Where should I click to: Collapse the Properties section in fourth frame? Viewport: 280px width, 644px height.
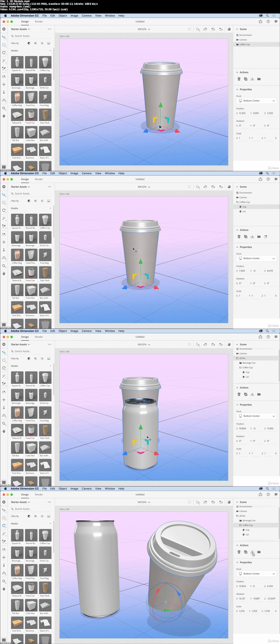click(237, 562)
